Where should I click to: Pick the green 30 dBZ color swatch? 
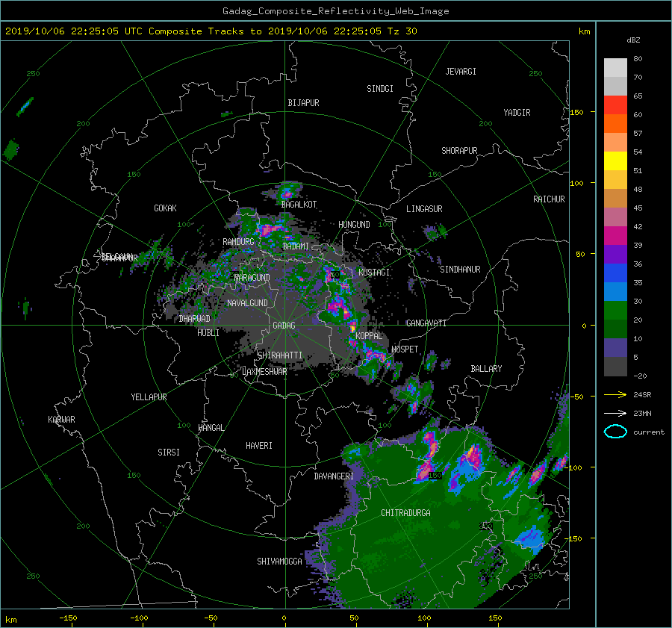click(615, 310)
